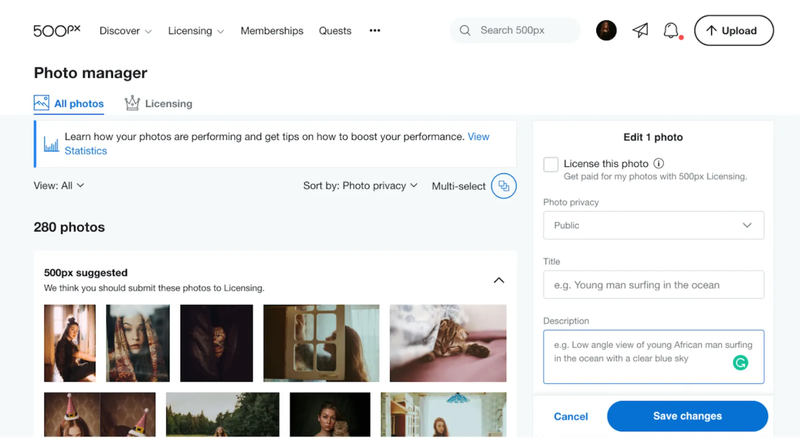Image resolution: width=800 pixels, height=445 pixels.
Task: Open notifications bell icon
Action: point(671,31)
